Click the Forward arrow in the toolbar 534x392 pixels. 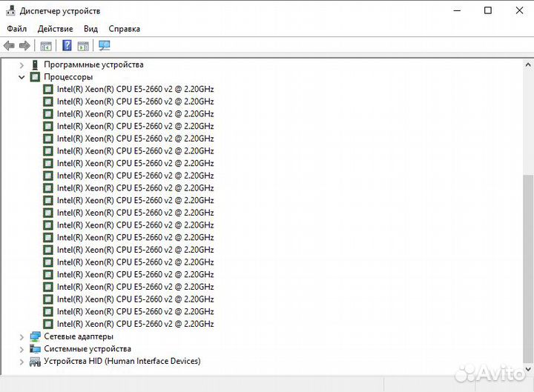pyautogui.click(x=24, y=45)
